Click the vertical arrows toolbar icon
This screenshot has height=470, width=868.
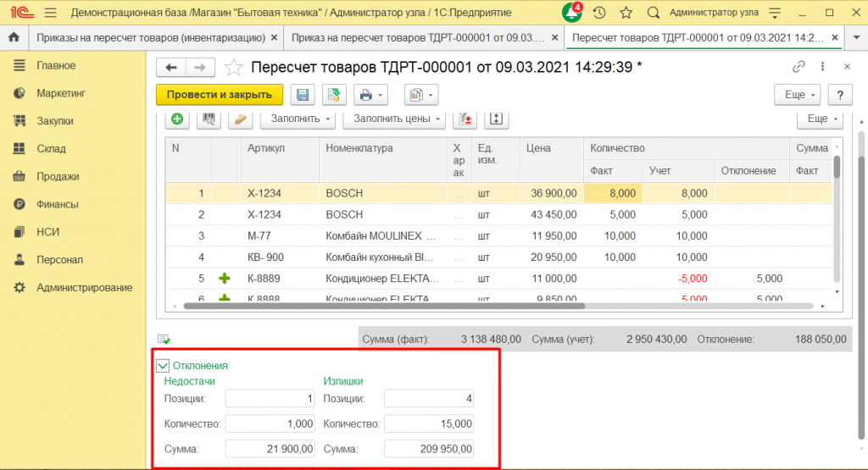[496, 119]
